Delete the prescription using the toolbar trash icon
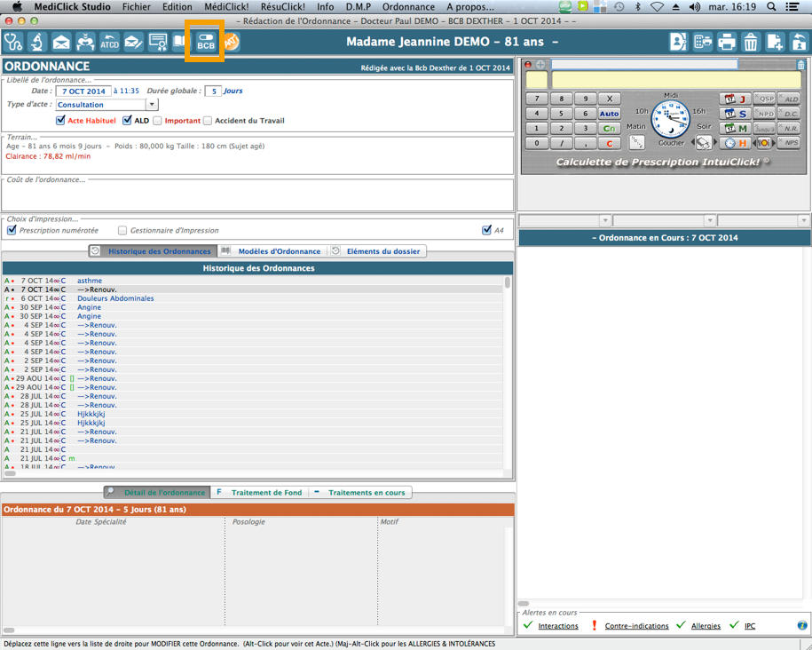 click(751, 42)
